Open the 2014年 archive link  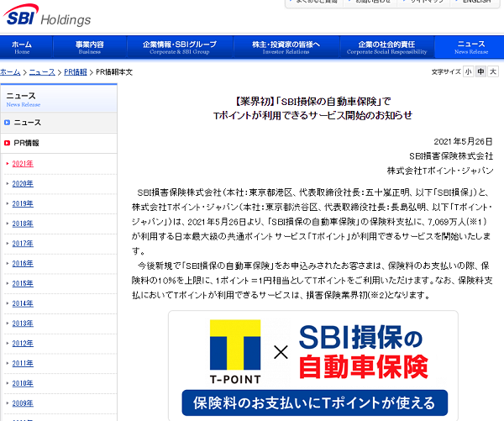[23, 303]
